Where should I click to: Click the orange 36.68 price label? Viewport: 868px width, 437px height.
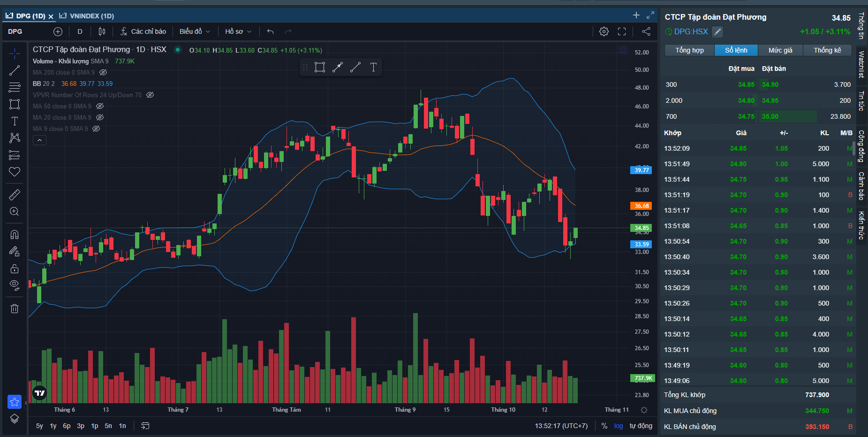coord(641,206)
